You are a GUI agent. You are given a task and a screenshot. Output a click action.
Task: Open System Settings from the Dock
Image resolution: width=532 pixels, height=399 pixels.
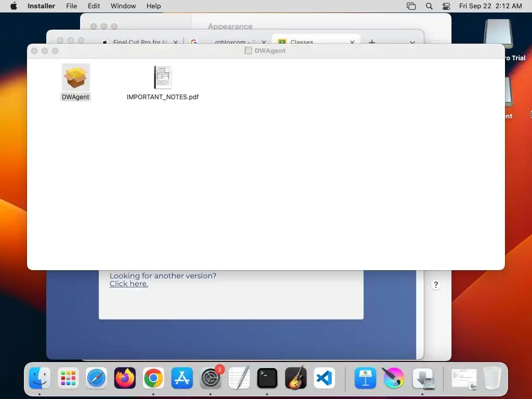pyautogui.click(x=210, y=378)
